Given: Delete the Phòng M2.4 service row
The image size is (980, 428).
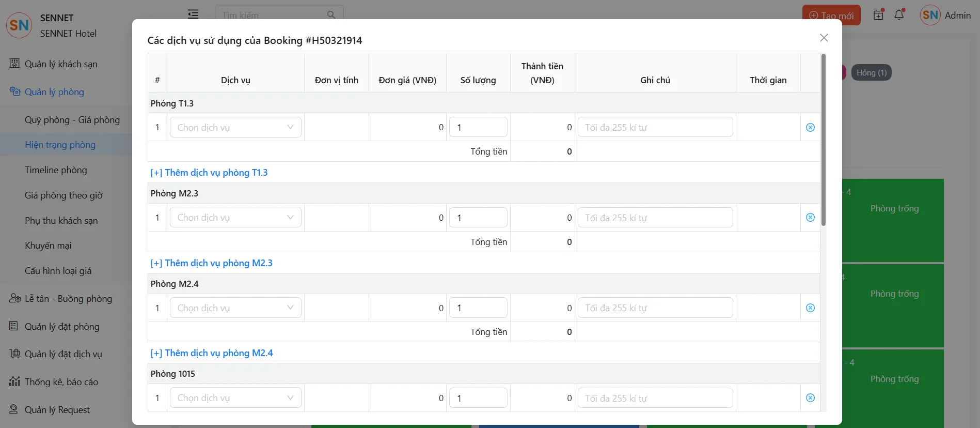Looking at the screenshot, I should (x=810, y=308).
